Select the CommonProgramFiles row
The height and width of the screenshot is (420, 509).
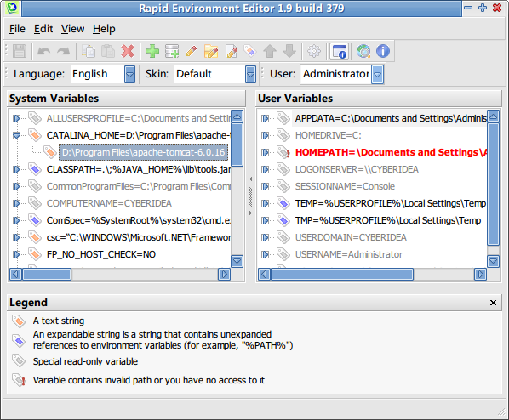(139, 186)
